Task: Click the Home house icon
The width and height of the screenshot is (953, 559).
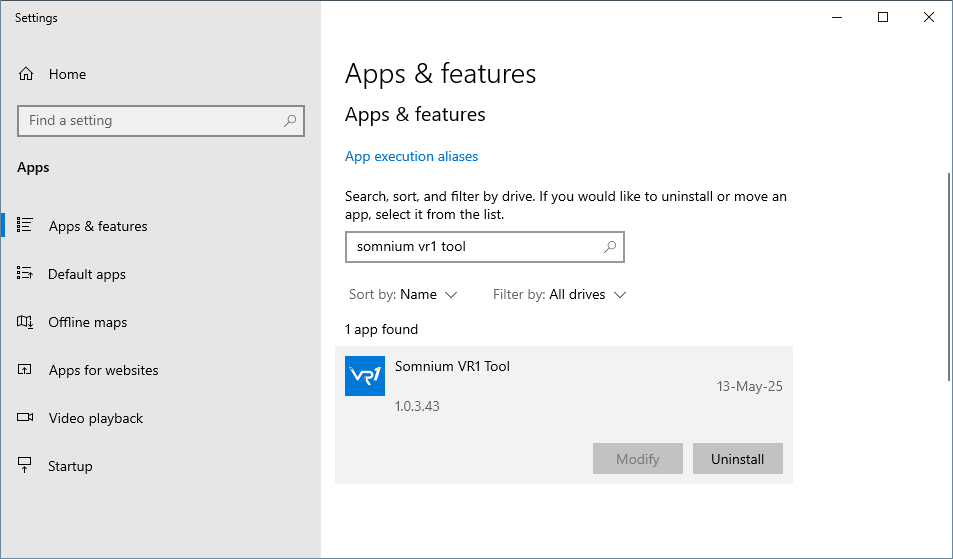Action: (x=26, y=74)
